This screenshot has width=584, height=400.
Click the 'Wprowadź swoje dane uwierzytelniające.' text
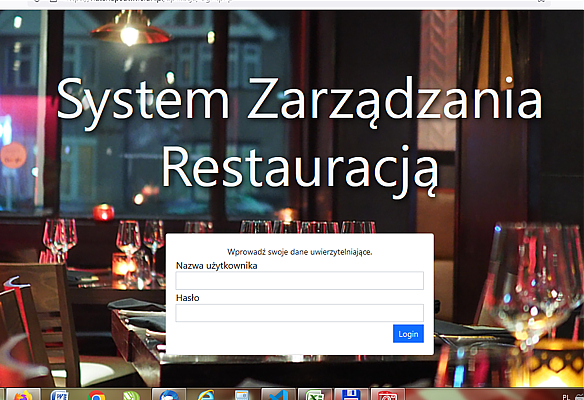coord(300,252)
